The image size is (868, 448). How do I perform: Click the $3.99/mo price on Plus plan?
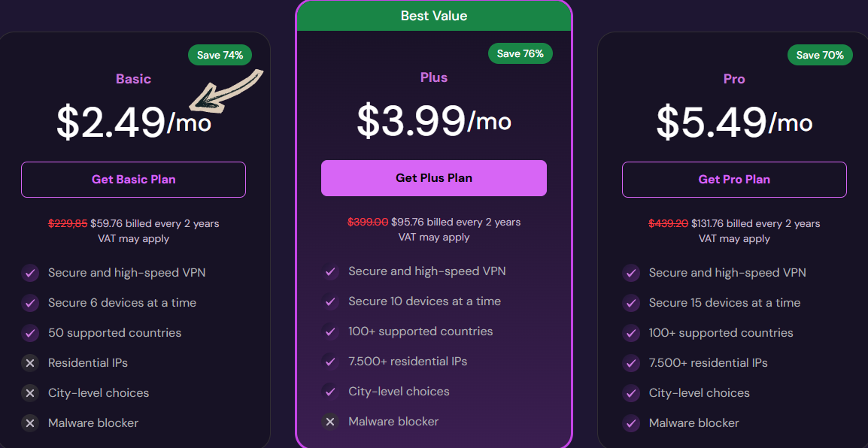tap(434, 122)
